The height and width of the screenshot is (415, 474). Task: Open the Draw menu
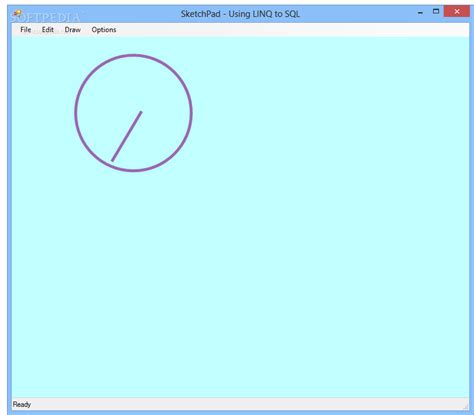(x=73, y=30)
